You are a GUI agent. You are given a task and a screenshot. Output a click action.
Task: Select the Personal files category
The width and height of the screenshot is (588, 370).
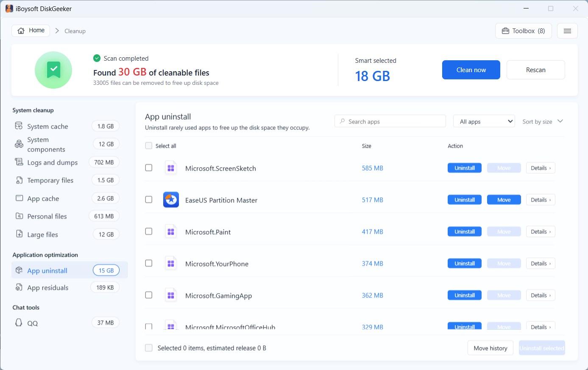pyautogui.click(x=70, y=216)
